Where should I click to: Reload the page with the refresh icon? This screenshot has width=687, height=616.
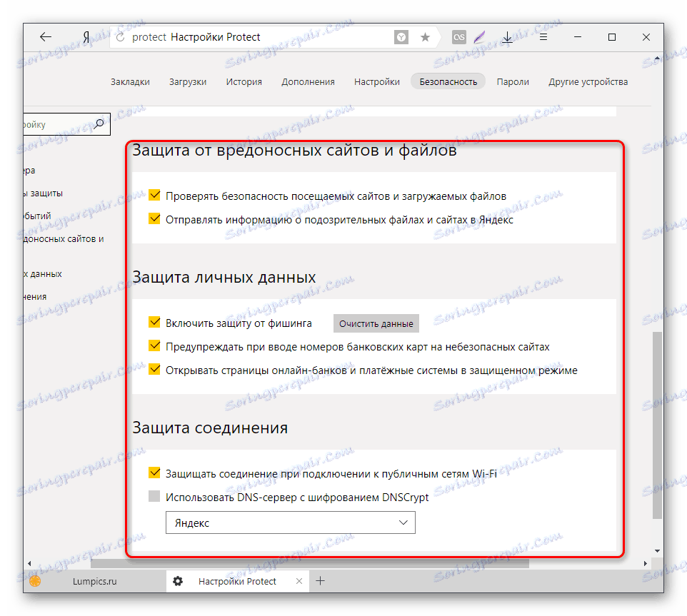click(120, 37)
